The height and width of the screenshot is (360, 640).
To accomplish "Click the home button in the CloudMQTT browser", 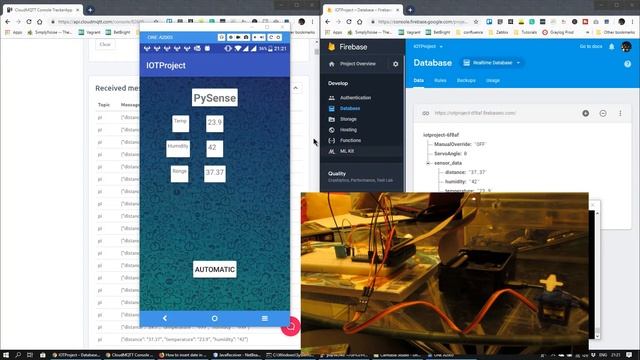I will [40, 22].
